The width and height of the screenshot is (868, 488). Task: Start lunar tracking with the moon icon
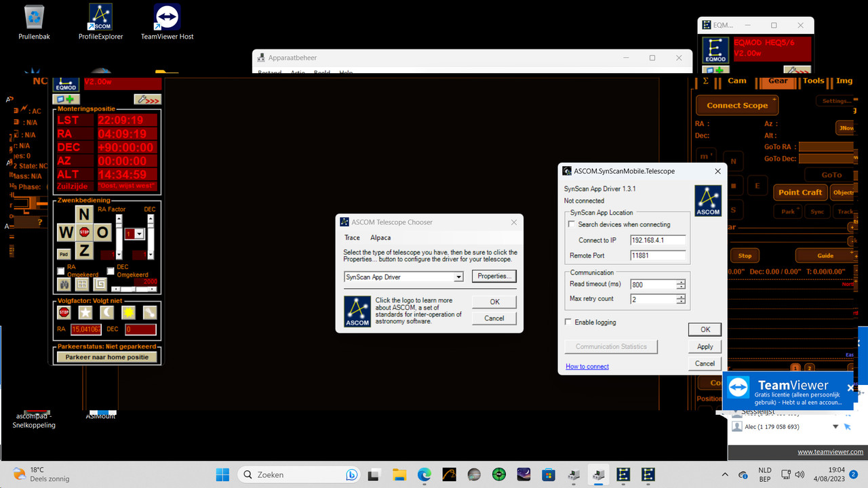pos(107,312)
